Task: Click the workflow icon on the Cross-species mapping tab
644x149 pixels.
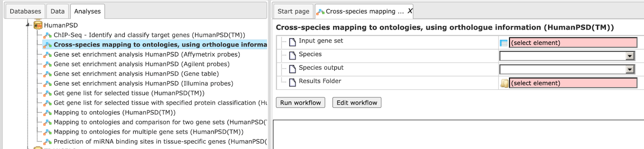Action: point(320,12)
